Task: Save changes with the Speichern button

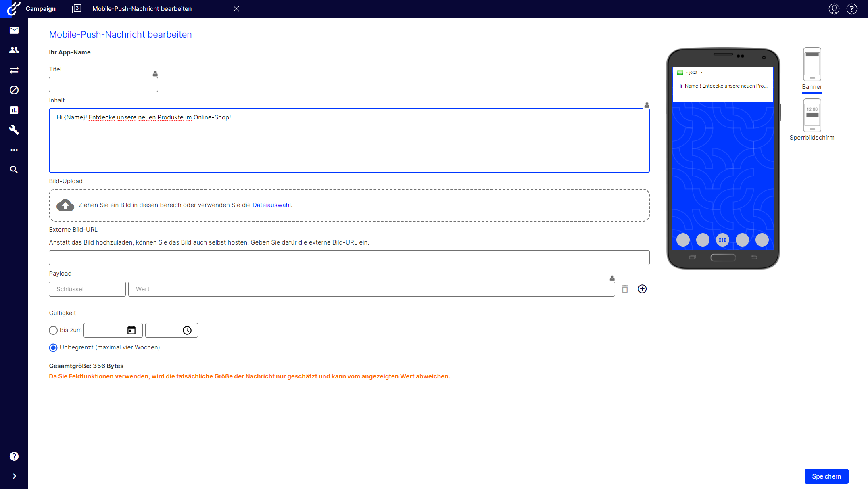Action: click(x=826, y=476)
